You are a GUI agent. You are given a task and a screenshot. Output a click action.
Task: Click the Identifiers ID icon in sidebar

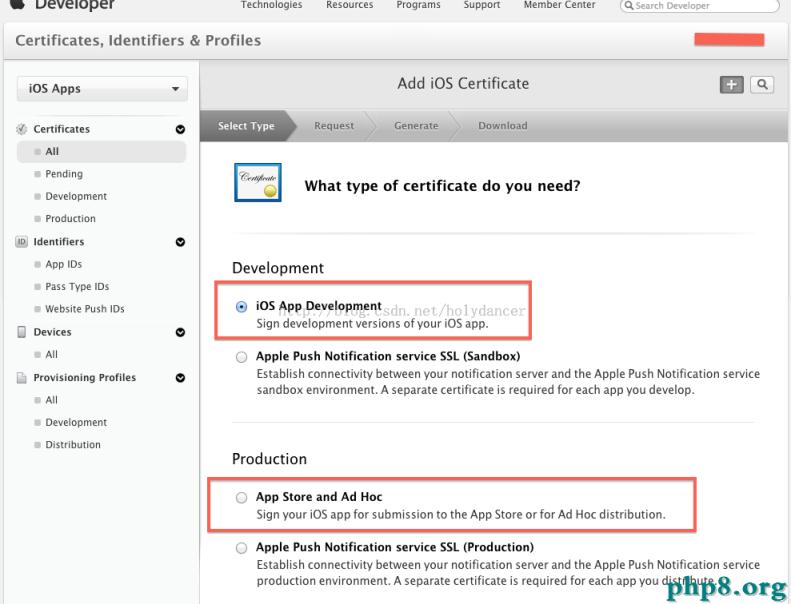(x=22, y=242)
